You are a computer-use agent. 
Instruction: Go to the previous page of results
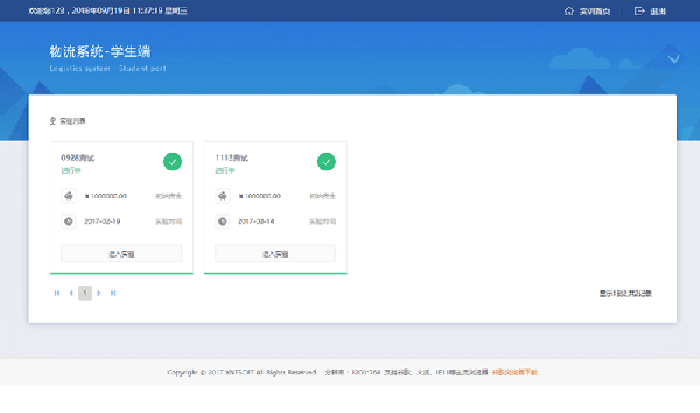70,293
